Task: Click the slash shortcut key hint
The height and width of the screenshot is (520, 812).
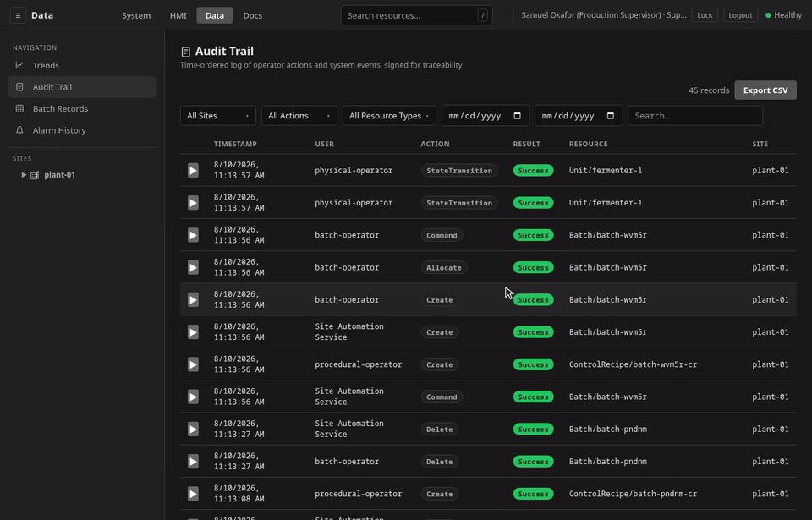Action: pyautogui.click(x=483, y=15)
